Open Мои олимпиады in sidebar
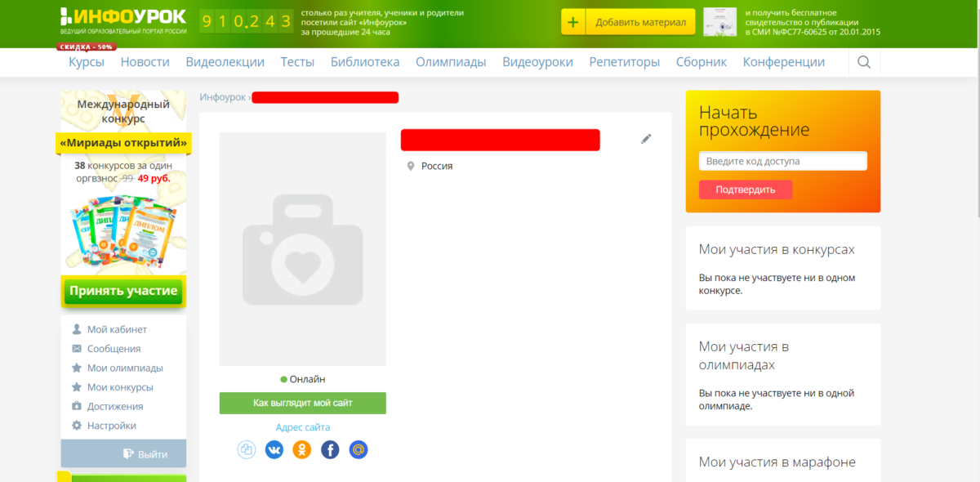 (x=125, y=368)
